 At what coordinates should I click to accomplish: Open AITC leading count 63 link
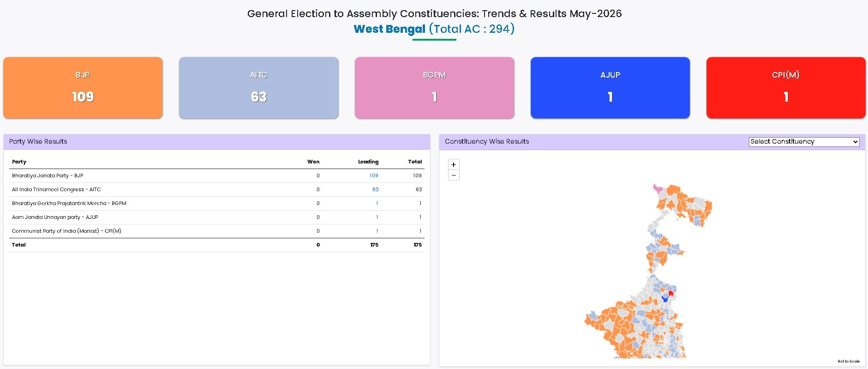click(x=376, y=189)
